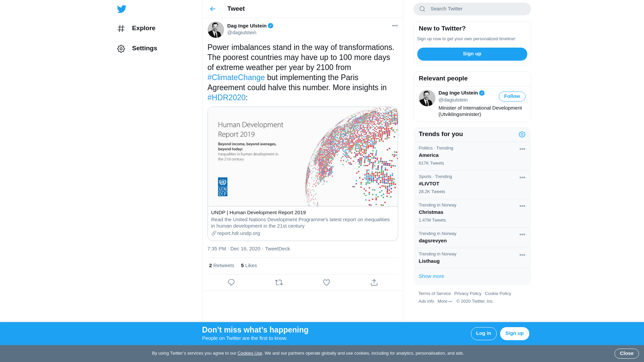Open Dag Inge Ulstein's tweet avatar
Image resolution: width=644 pixels, height=362 pixels.
[x=216, y=29]
